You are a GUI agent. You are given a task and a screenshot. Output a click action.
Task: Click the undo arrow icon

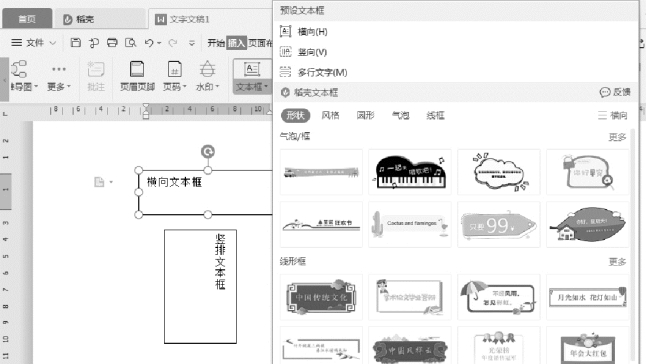click(x=149, y=42)
